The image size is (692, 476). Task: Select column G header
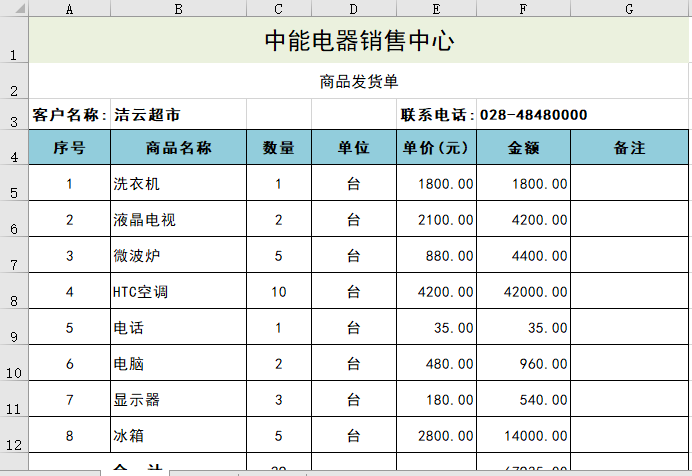click(x=629, y=9)
